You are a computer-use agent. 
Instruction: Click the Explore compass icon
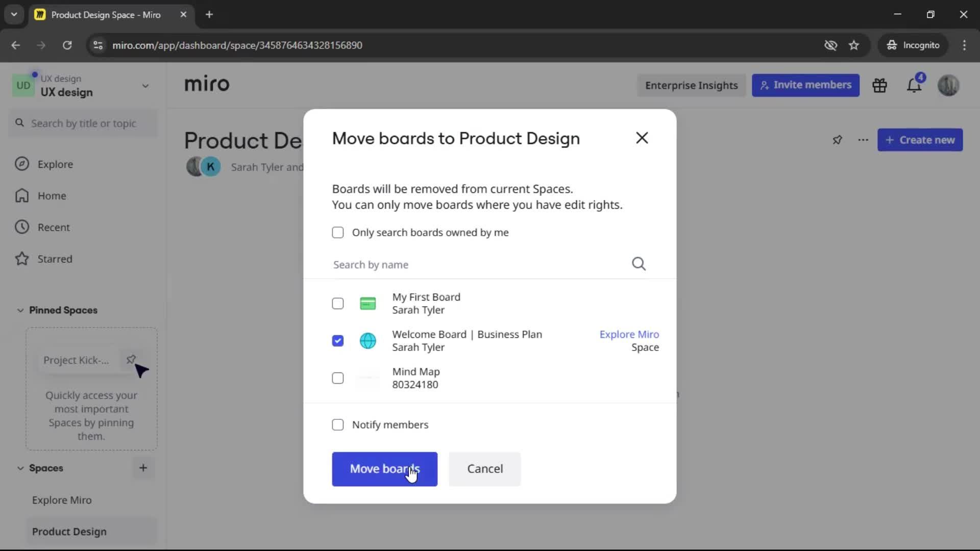coord(21,164)
